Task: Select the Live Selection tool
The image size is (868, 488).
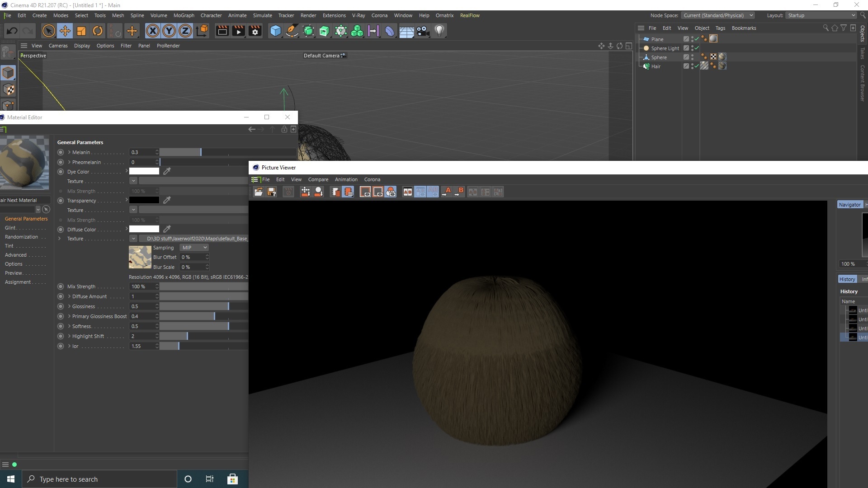Action: pos(48,31)
